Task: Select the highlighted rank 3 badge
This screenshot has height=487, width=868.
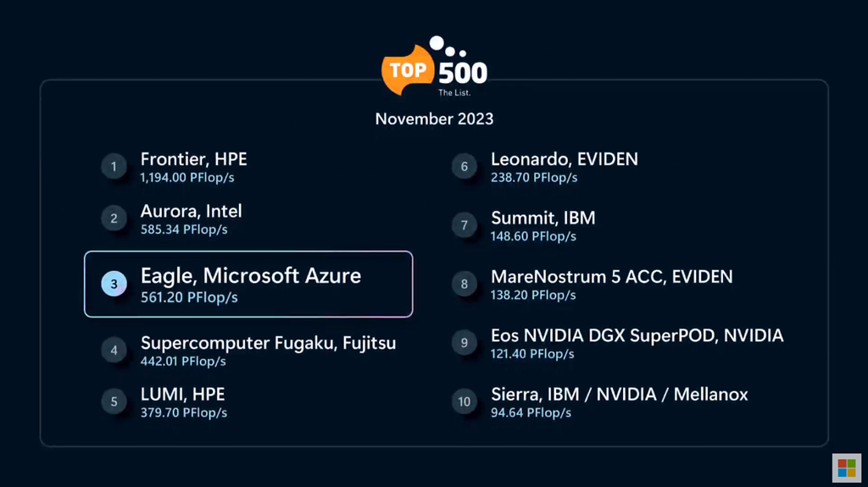Action: coord(114,285)
